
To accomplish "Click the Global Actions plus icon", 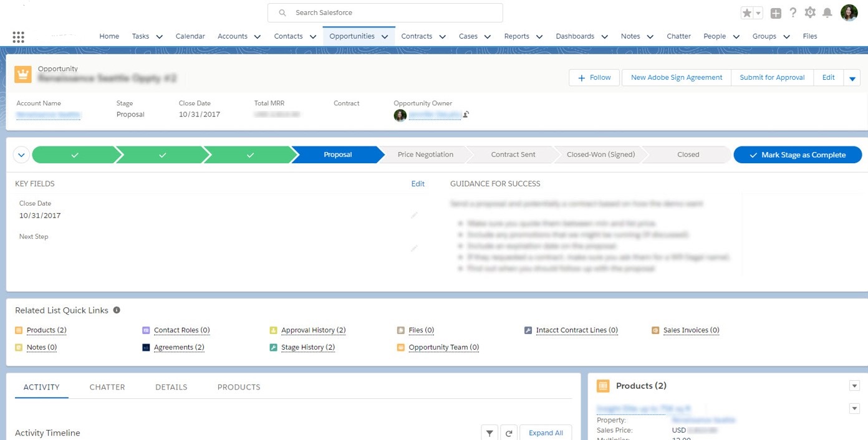I will 776,13.
